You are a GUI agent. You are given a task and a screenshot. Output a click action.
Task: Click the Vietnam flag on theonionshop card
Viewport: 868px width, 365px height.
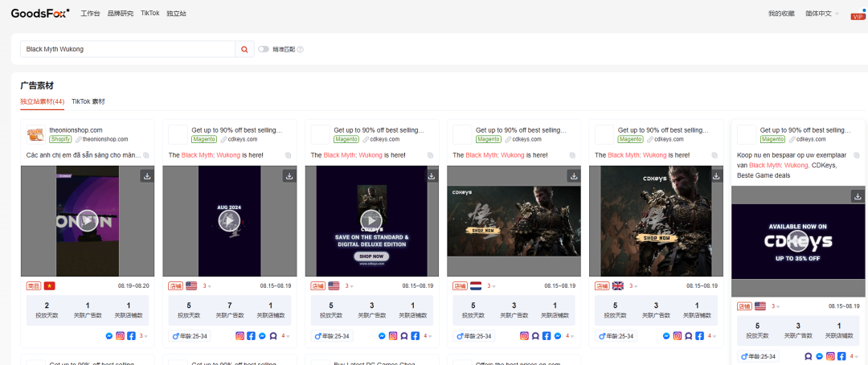click(x=49, y=285)
